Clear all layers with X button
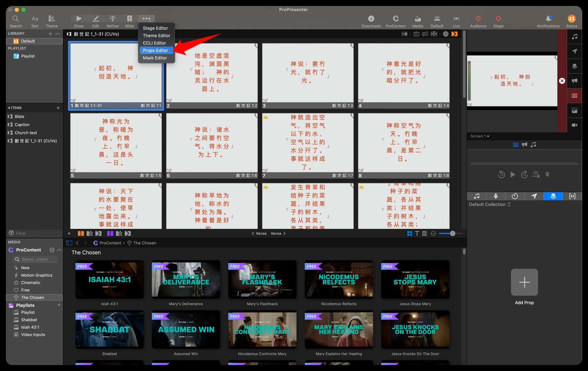The image size is (588, 371). (562, 81)
